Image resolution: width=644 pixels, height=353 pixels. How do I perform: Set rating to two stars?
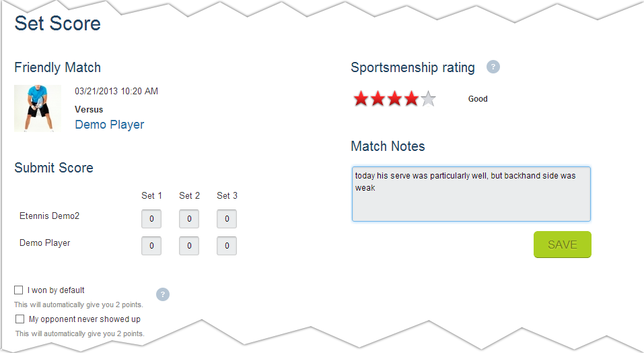[x=378, y=100]
